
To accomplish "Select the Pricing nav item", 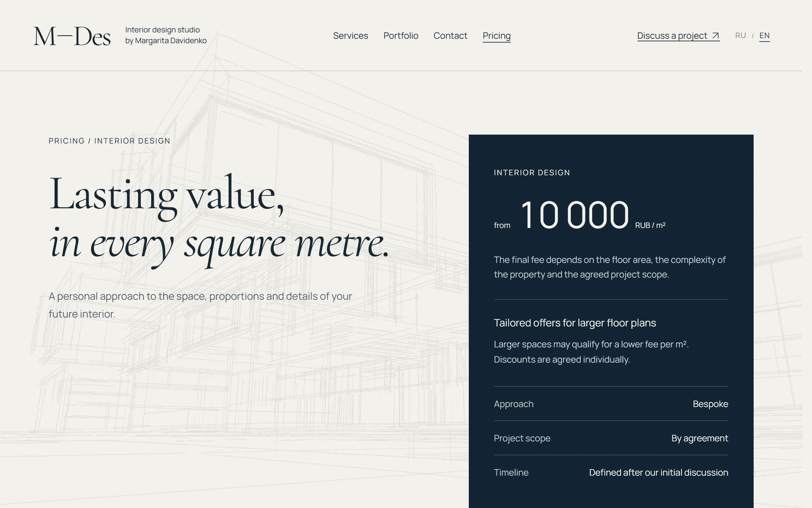I will 497,36.
